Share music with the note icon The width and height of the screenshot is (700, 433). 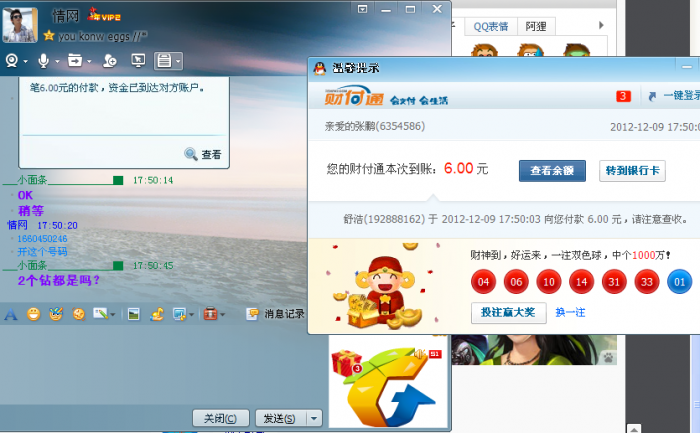(x=157, y=314)
